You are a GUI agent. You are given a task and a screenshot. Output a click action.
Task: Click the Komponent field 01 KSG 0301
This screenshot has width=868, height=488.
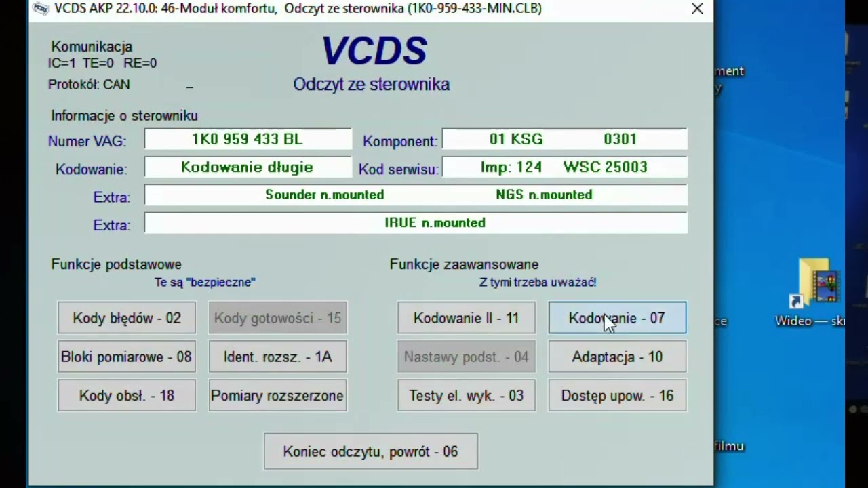tap(564, 140)
